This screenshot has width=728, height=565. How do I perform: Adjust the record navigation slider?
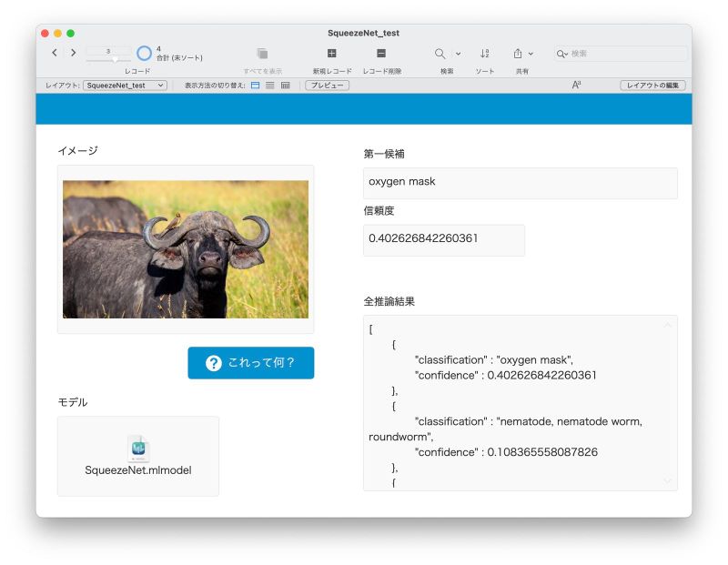pyautogui.click(x=115, y=59)
